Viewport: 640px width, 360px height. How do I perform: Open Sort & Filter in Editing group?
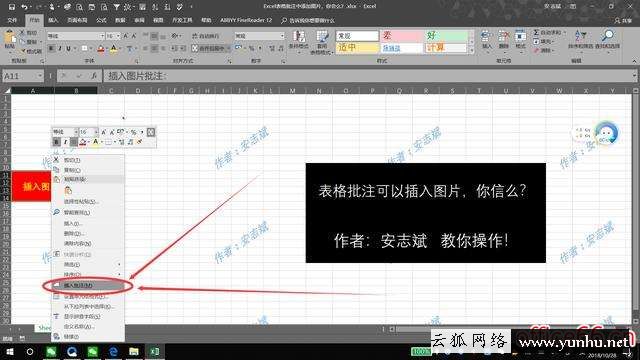tap(580, 39)
